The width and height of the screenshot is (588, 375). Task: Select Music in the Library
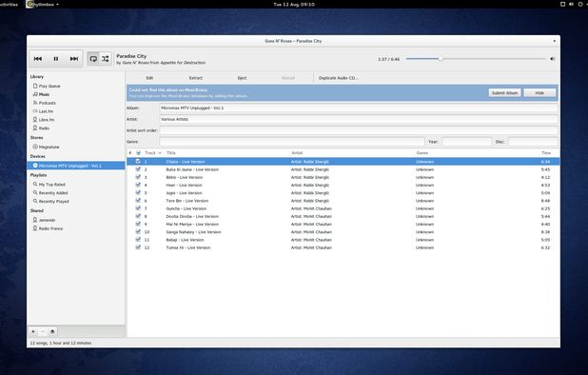pos(44,94)
